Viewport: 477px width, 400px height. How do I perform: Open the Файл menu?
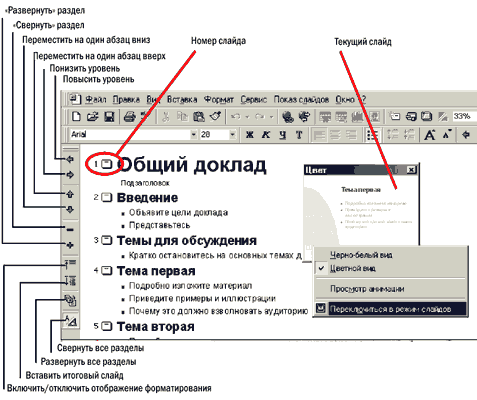click(x=96, y=99)
